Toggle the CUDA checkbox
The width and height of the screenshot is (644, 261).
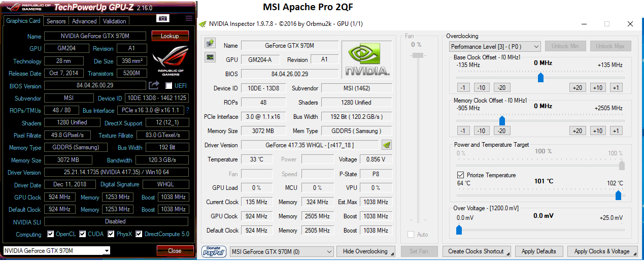[82, 234]
